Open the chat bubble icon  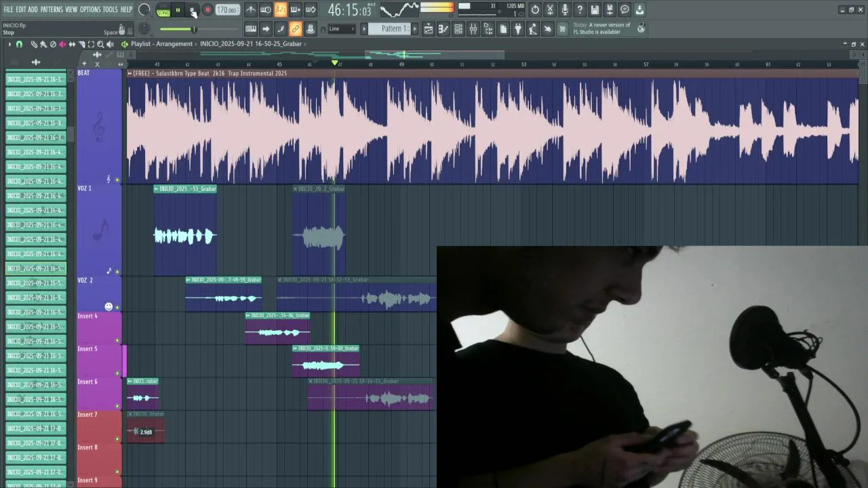click(x=624, y=9)
